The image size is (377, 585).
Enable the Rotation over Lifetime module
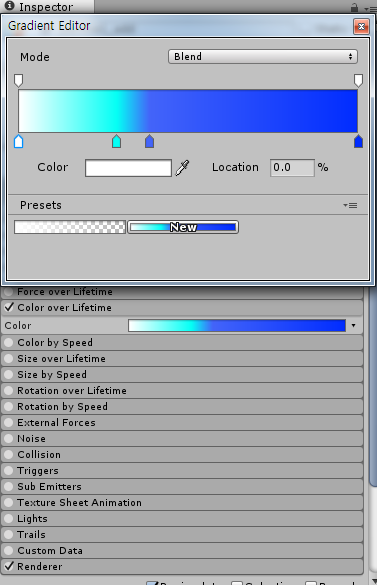[x=9, y=391]
